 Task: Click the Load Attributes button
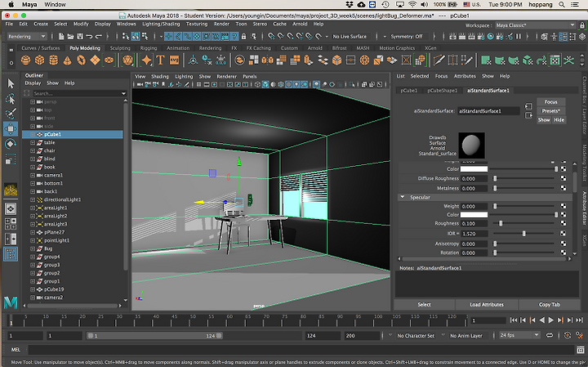point(486,305)
